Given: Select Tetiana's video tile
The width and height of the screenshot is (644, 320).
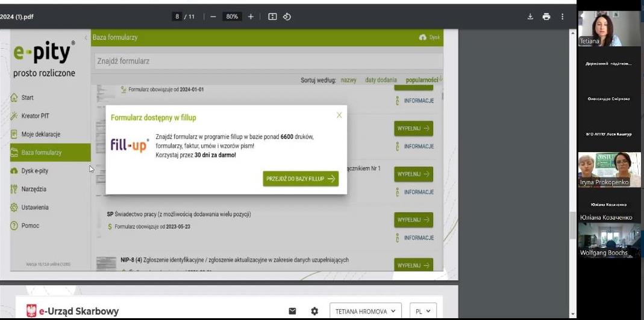Looking at the screenshot, I should 609,28.
